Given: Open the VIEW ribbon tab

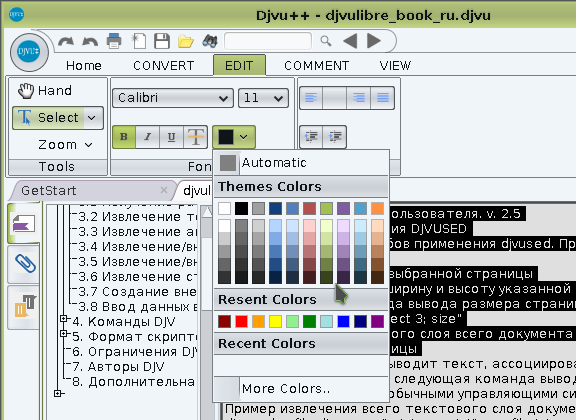Looking at the screenshot, I should 395,66.
